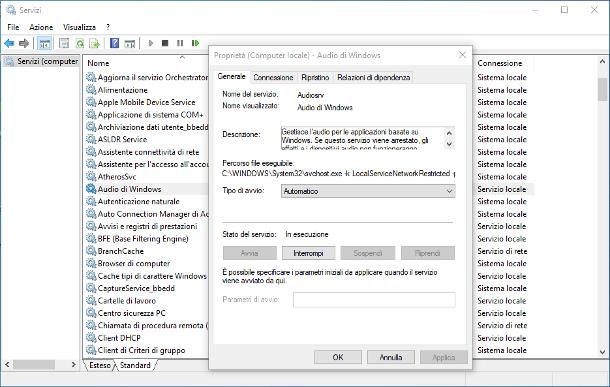Image resolution: width=610 pixels, height=387 pixels.
Task: Click gear icon beside CaptureService_bbedd
Action: 91,288
